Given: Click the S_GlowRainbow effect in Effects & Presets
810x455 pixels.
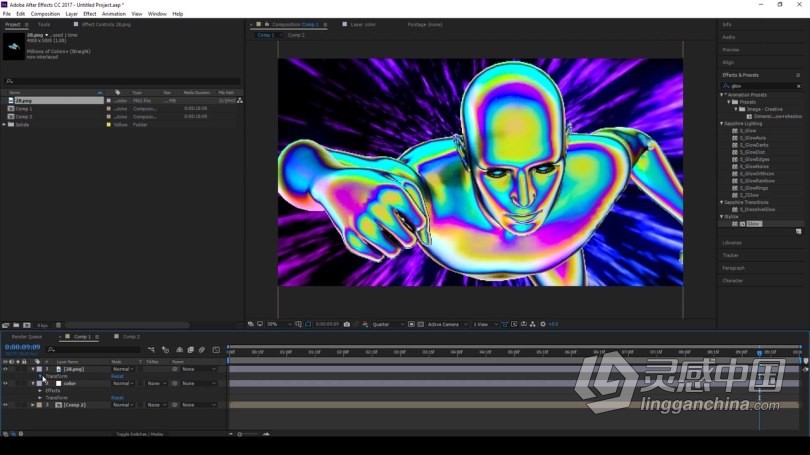Looking at the screenshot, I should [757, 181].
